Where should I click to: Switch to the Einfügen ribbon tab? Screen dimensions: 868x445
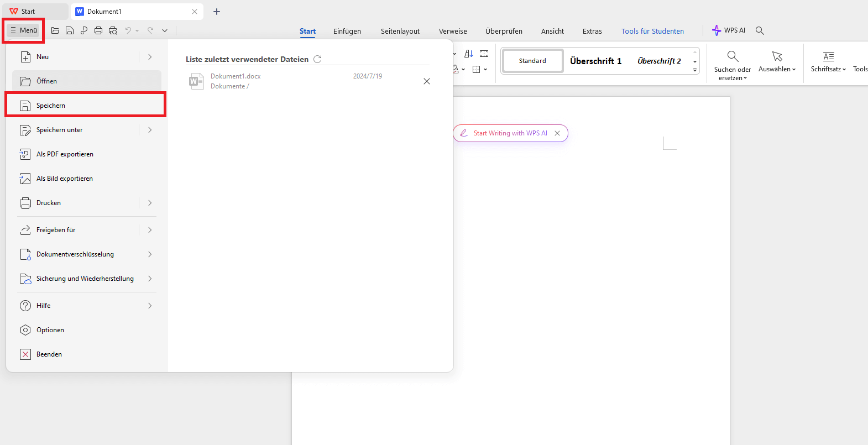347,31
